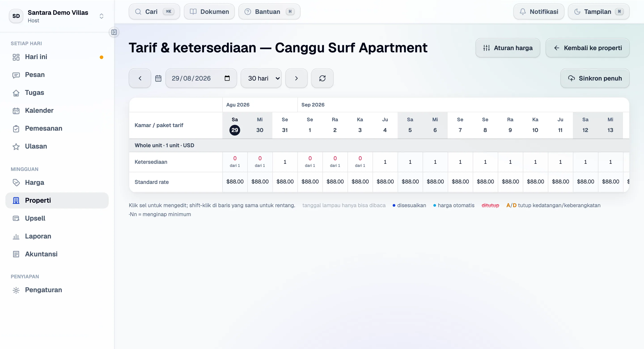
Task: Click Ketersediaan cell for Se 31
Action: tap(285, 162)
